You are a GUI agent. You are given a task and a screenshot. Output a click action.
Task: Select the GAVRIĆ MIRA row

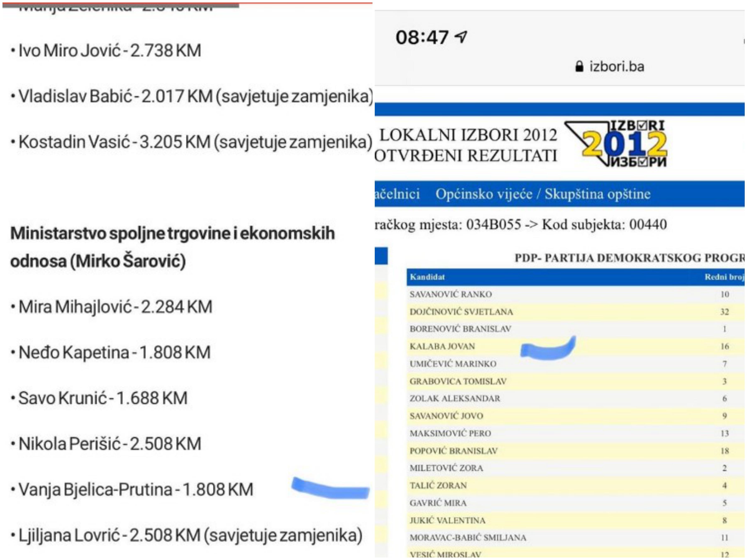click(576, 503)
